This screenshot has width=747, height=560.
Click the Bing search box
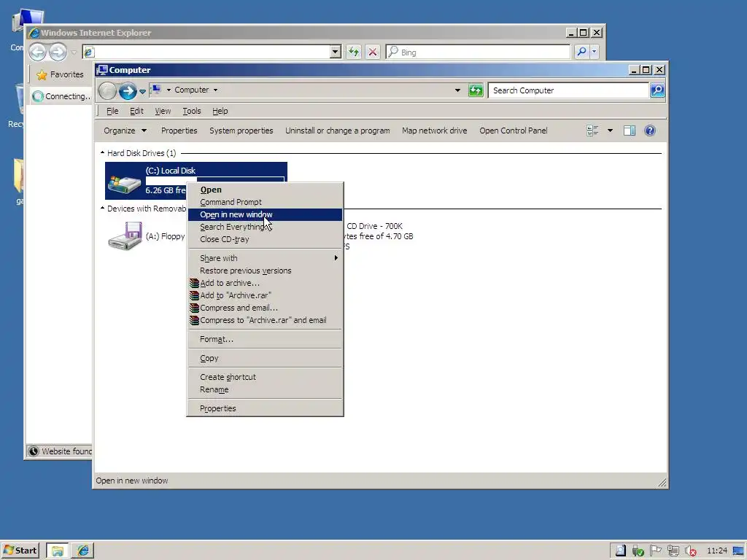coord(478,52)
